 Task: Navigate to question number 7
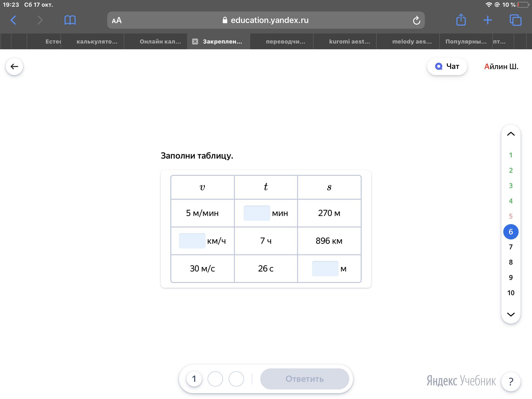(511, 247)
